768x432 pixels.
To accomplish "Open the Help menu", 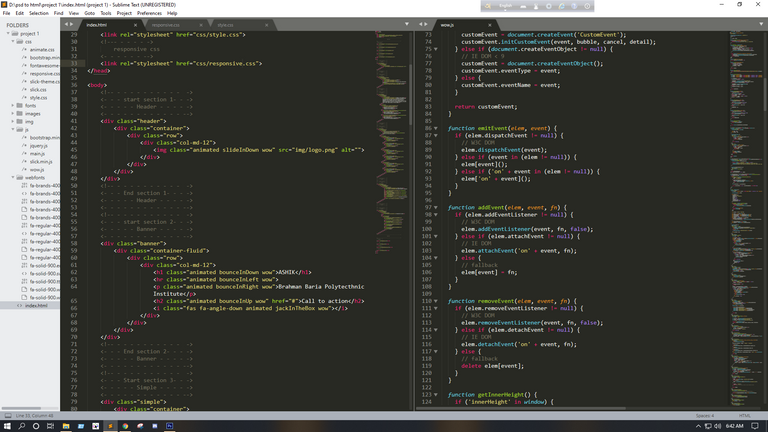I will (x=172, y=13).
